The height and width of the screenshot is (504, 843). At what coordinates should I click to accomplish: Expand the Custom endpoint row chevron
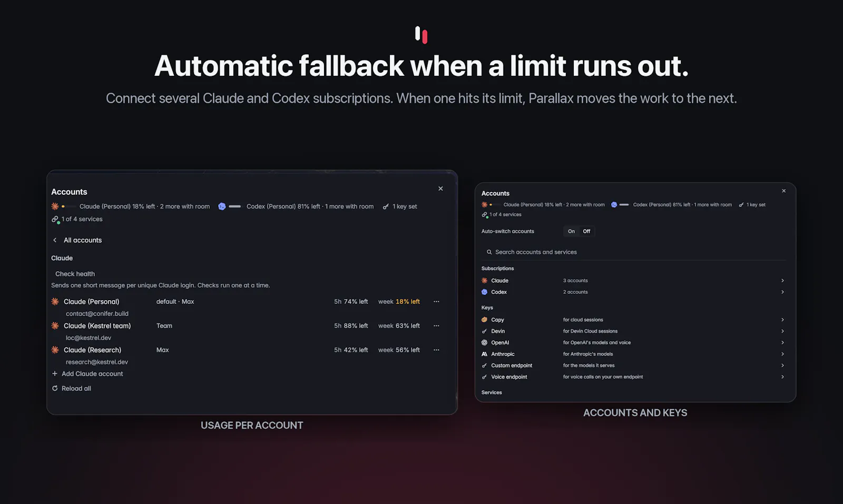pos(782,365)
